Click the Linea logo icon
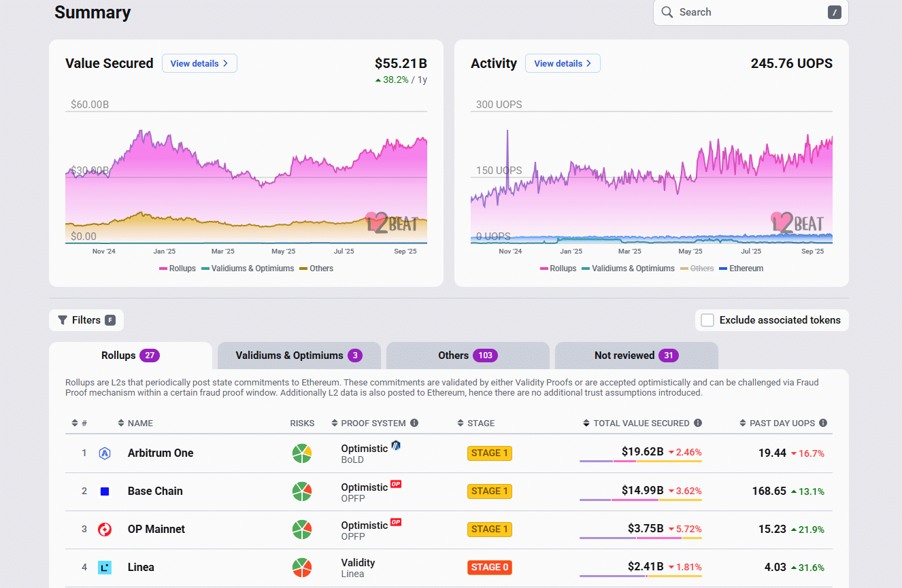Viewport: 902px width, 588px height. (105, 568)
